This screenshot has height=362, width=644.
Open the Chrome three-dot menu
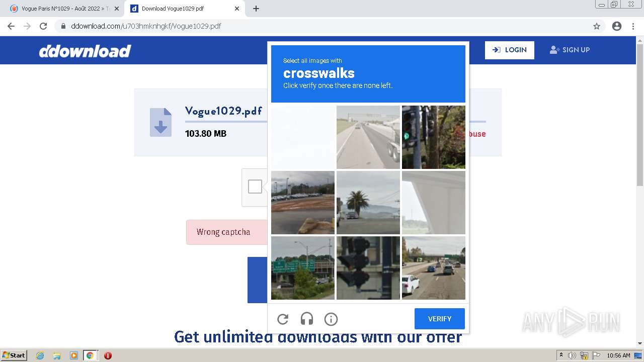(633, 26)
